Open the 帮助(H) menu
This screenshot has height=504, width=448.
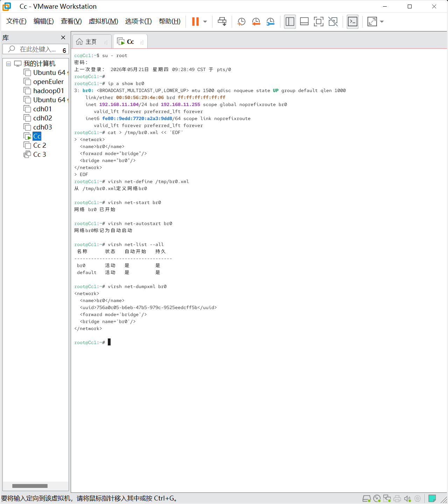coord(170,21)
